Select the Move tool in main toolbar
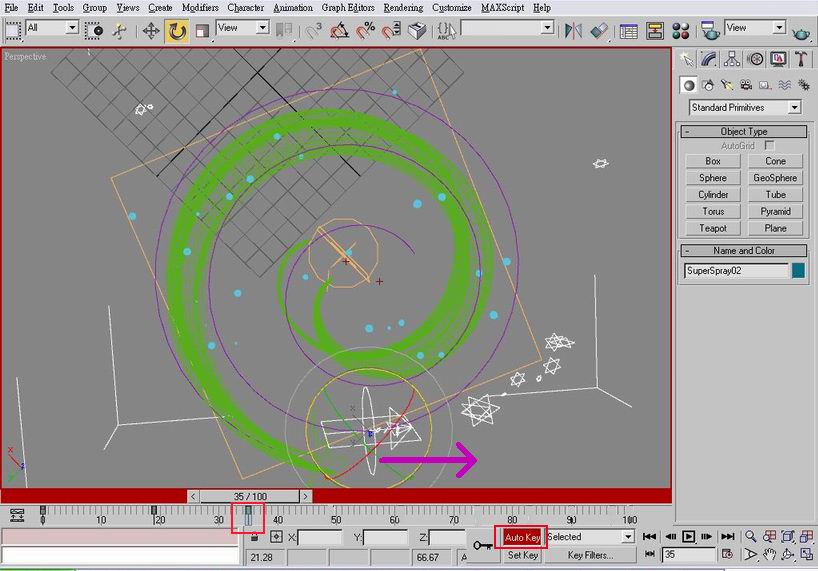The width and height of the screenshot is (818, 571). click(151, 31)
